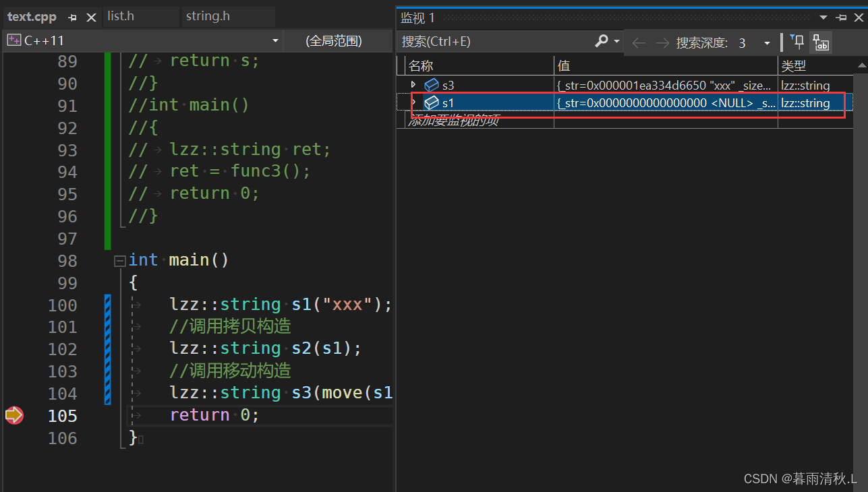868x492 pixels.
Task: Place cursor on "return 0;" at line 105
Action: point(214,415)
